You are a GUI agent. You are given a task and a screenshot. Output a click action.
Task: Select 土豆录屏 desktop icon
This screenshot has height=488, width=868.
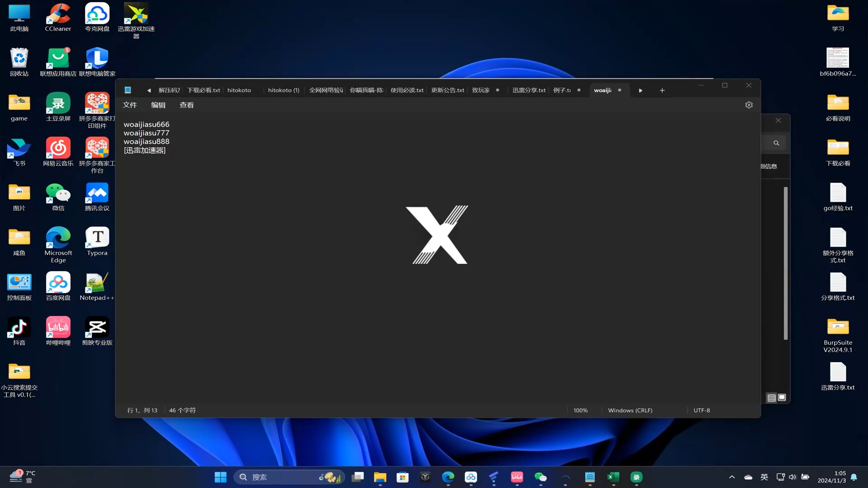pos(58,107)
